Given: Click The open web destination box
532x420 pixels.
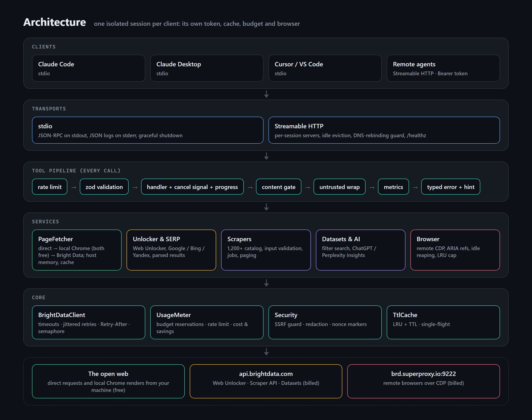Looking at the screenshot, I should (x=108, y=381).
